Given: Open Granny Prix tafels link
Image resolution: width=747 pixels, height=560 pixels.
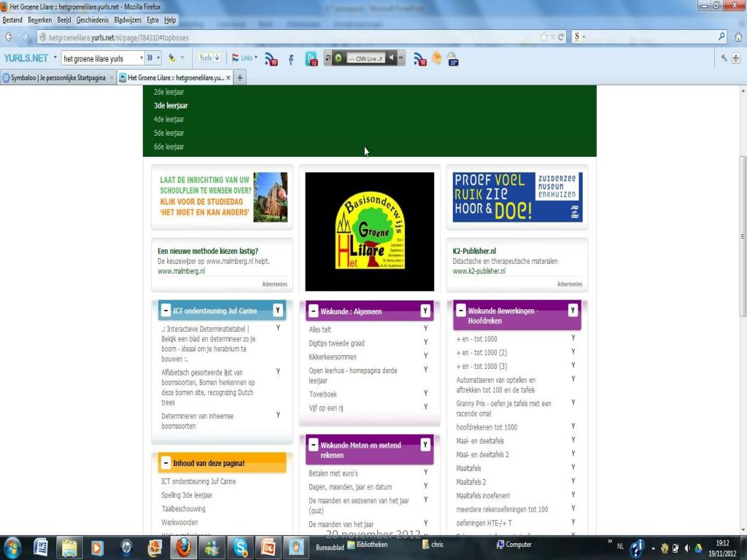Looking at the screenshot, I should coord(503,408).
